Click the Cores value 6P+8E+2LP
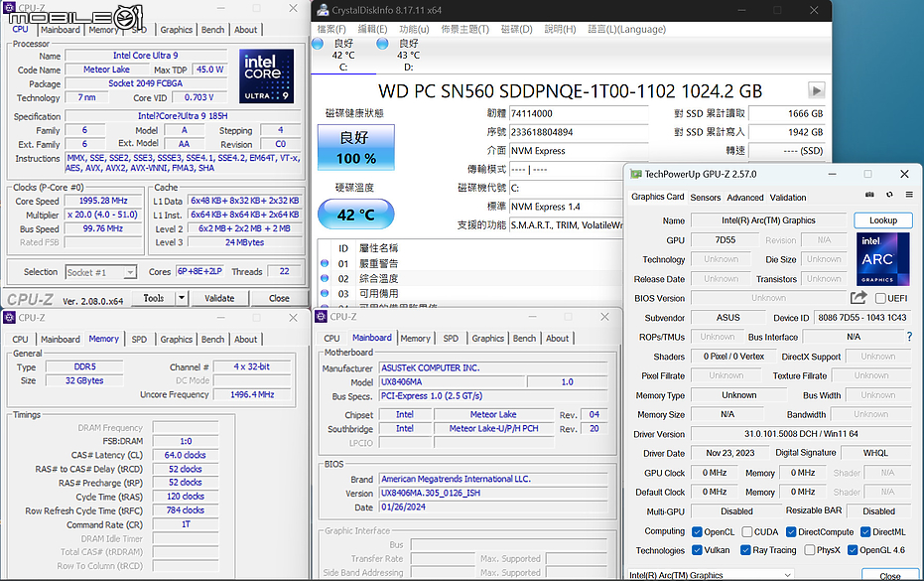924x581 pixels. click(x=199, y=271)
